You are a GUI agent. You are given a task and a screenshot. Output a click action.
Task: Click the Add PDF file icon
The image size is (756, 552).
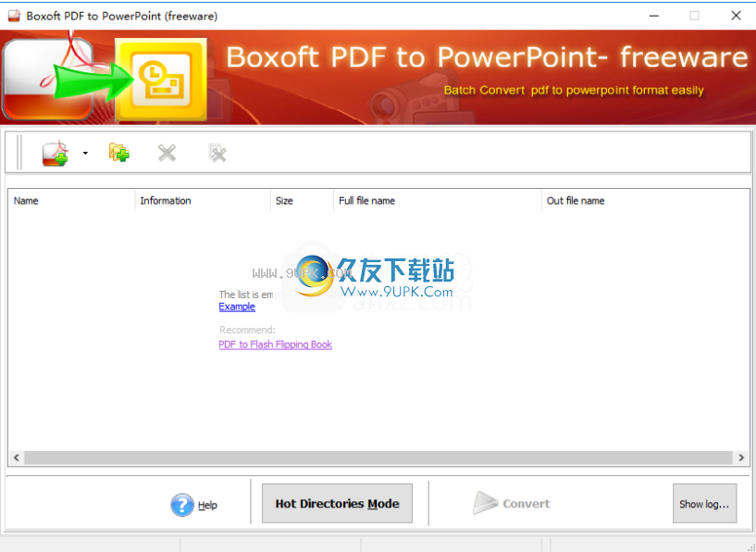56,154
